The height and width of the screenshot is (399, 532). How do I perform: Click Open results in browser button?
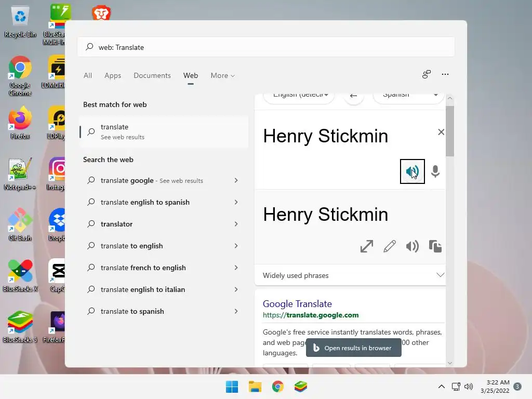(x=353, y=348)
